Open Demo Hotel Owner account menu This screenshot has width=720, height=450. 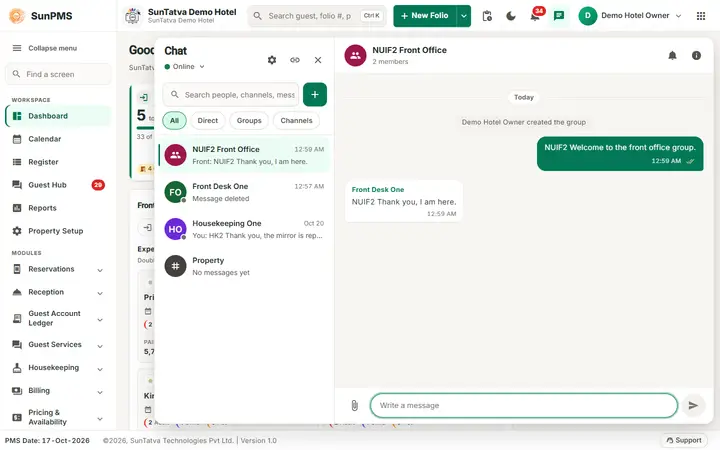click(x=630, y=16)
